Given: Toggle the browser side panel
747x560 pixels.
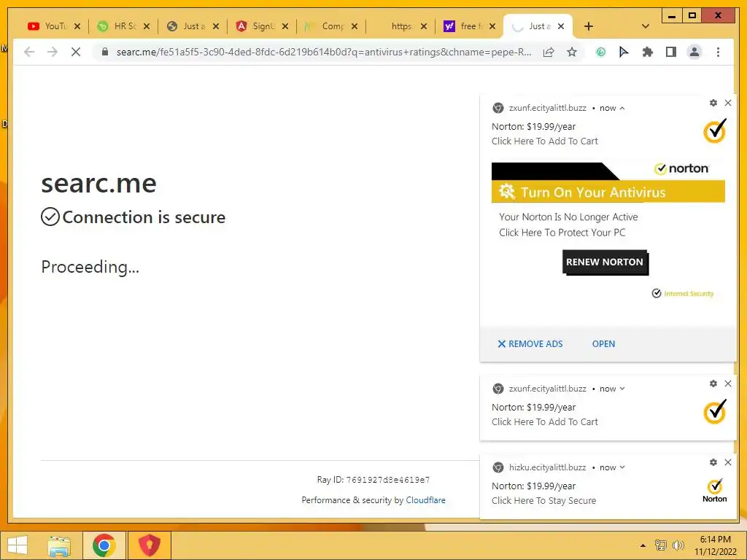Looking at the screenshot, I should (x=671, y=52).
